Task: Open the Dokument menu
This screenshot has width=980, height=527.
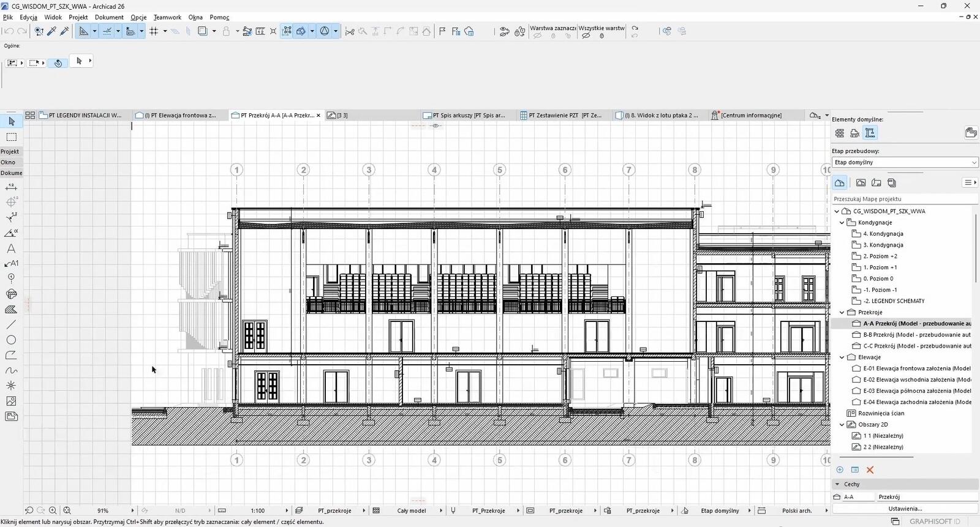Action: click(109, 17)
